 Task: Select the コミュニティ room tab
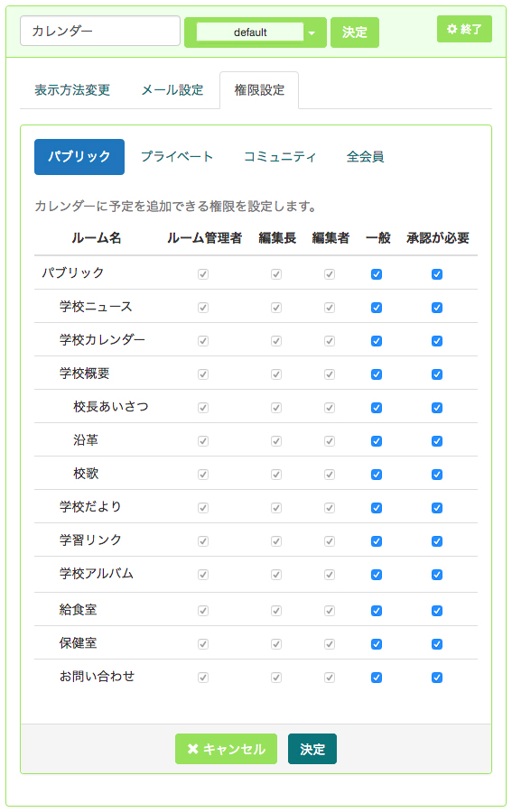[x=280, y=156]
